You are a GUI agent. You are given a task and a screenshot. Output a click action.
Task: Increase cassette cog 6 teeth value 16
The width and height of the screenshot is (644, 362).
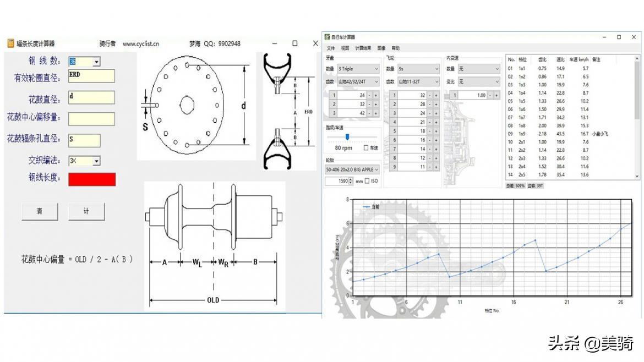tap(436, 140)
